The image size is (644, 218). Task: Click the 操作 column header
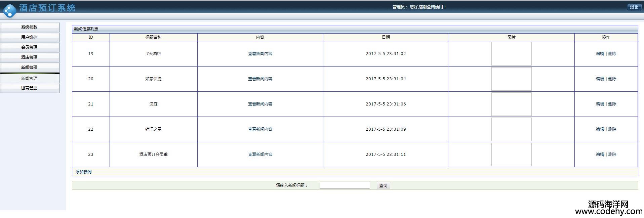pos(606,37)
